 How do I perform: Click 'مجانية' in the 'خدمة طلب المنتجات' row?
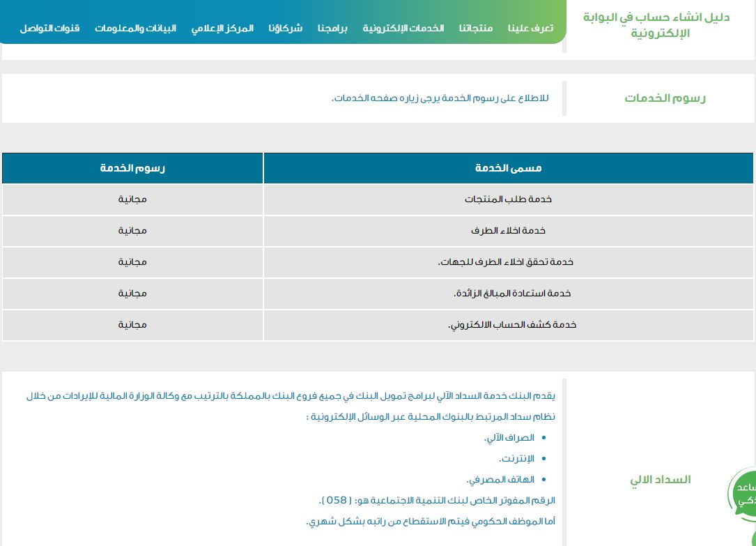click(x=132, y=199)
